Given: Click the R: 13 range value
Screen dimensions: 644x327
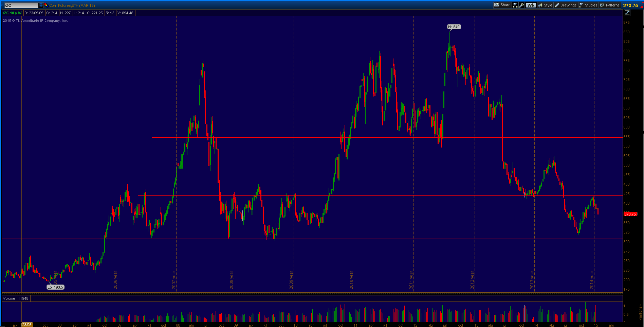Looking at the screenshot, I should (x=110, y=13).
